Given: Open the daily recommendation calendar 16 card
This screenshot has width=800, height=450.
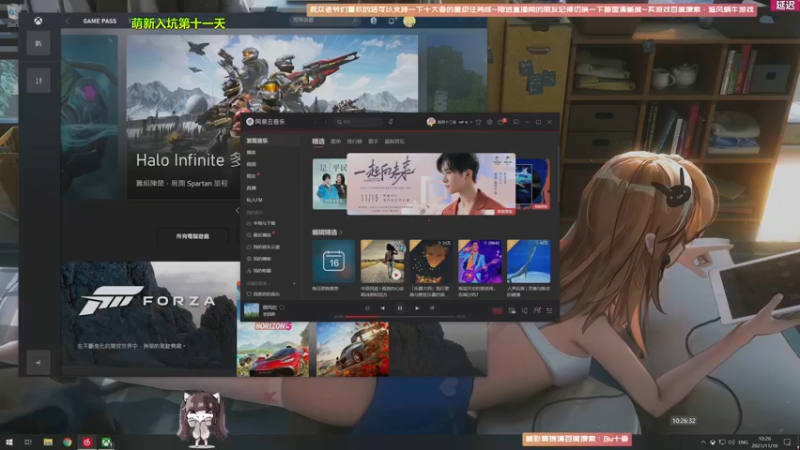Looking at the screenshot, I should coord(334,262).
